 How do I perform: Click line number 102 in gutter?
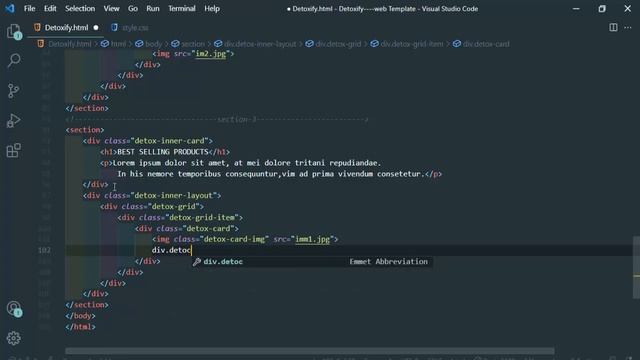coord(44,250)
